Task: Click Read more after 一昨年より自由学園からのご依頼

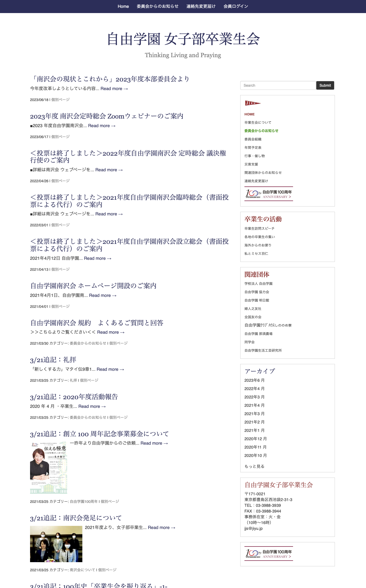Action: 154,443
